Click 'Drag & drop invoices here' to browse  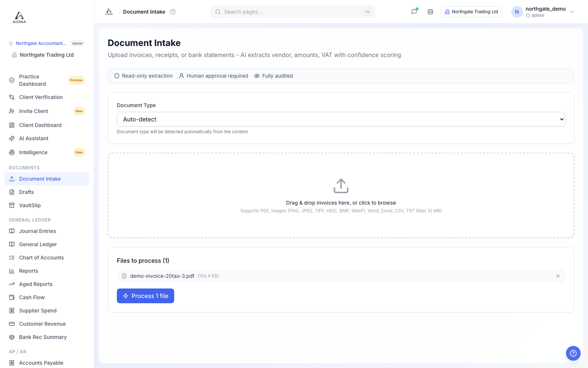click(x=341, y=203)
